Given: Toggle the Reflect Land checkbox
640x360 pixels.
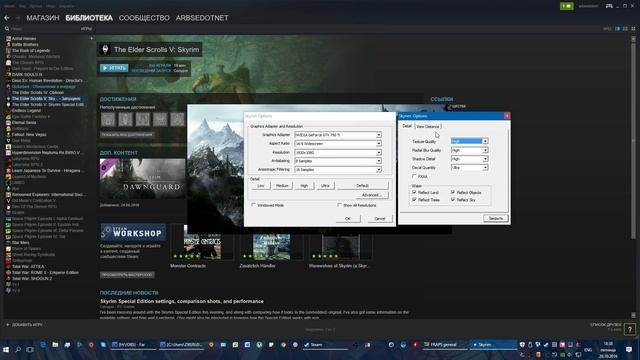Looking at the screenshot, I should click(x=414, y=192).
